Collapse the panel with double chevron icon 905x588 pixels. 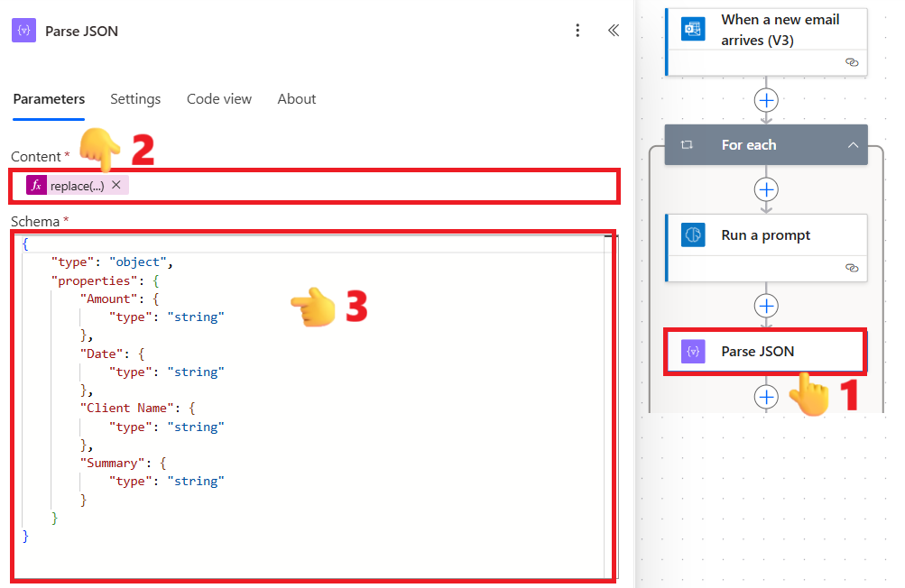[x=614, y=31]
